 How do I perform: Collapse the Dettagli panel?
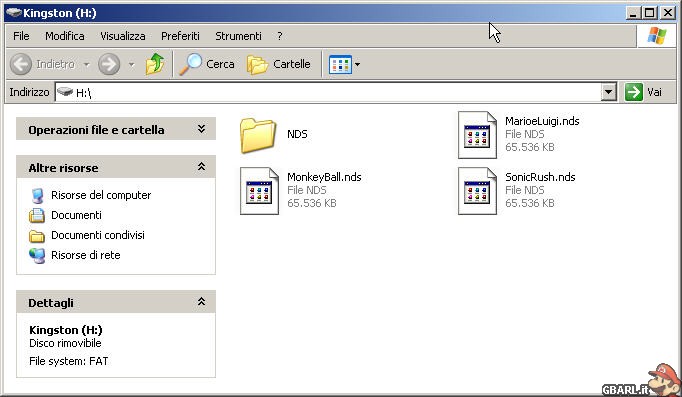pos(201,301)
